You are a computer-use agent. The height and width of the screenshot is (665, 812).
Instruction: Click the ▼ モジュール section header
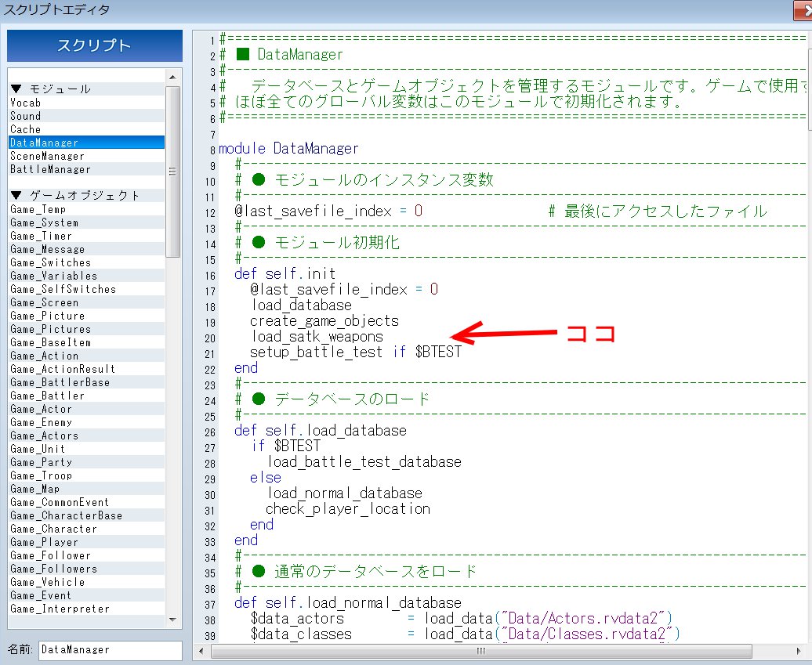(x=51, y=89)
